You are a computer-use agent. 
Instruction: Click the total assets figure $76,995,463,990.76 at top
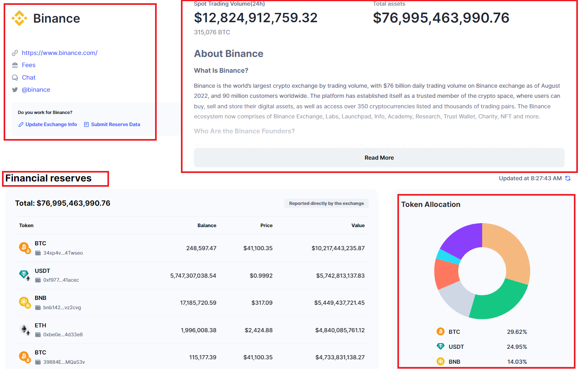[x=441, y=18]
